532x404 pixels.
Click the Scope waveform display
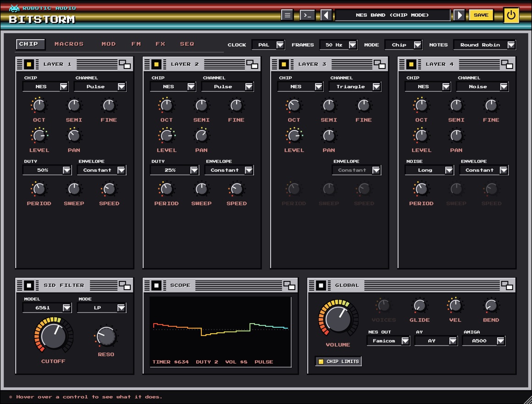(x=221, y=332)
